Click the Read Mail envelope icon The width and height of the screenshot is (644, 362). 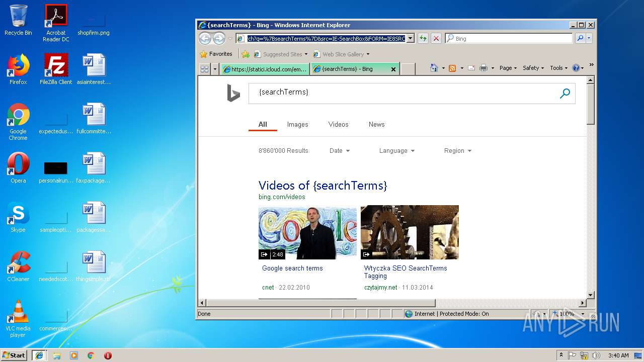coord(471,68)
